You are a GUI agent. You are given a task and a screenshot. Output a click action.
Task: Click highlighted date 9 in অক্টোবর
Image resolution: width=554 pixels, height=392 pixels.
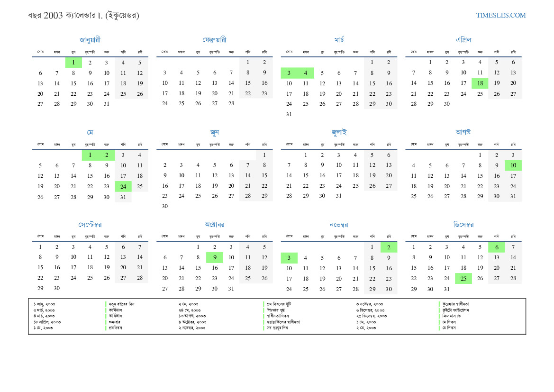tap(215, 257)
